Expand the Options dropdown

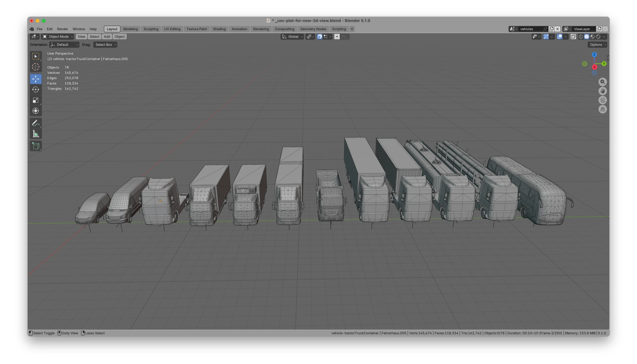click(597, 45)
